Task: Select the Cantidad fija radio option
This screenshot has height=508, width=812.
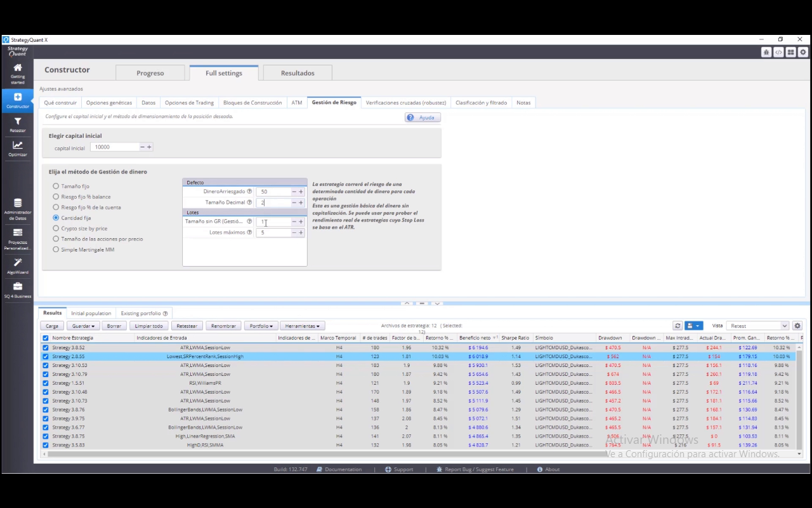Action: 56,218
